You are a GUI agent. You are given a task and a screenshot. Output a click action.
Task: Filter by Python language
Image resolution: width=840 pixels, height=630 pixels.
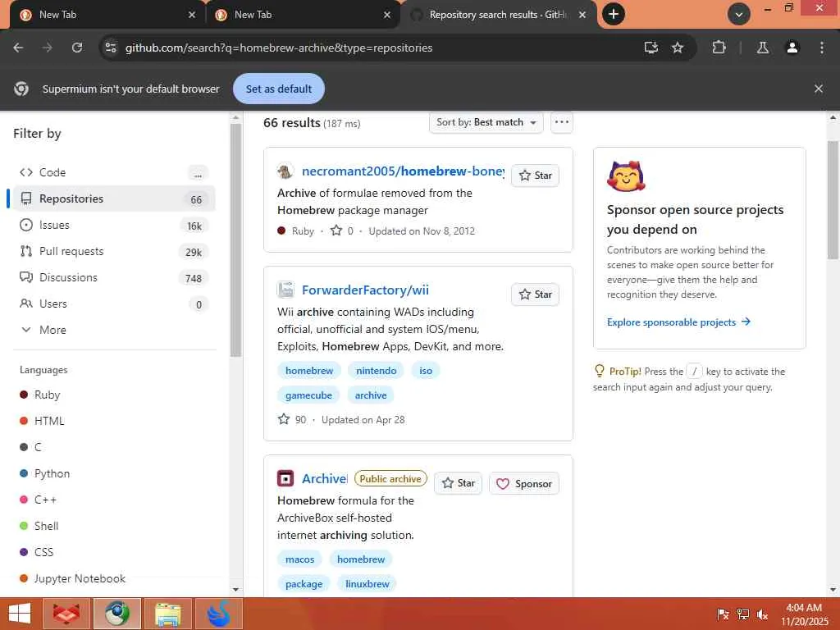(x=44, y=473)
